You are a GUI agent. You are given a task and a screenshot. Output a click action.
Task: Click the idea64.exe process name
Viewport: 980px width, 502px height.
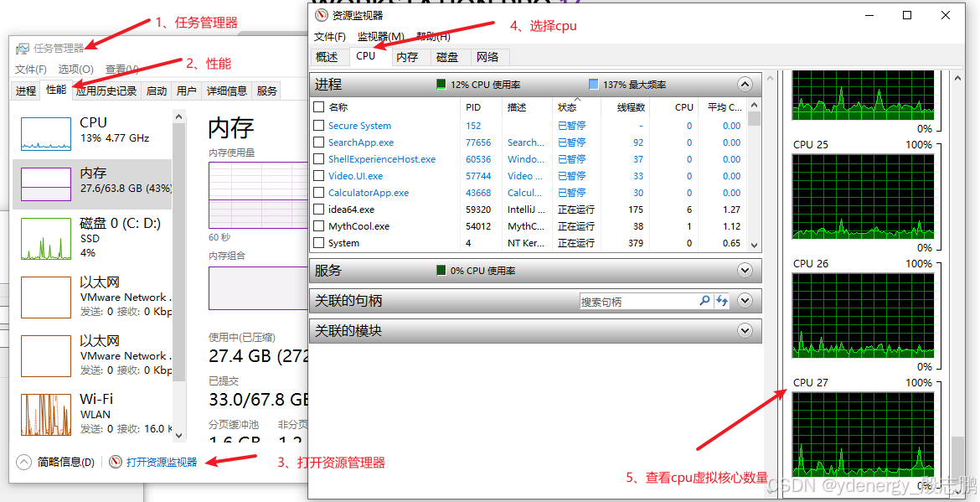coord(351,210)
